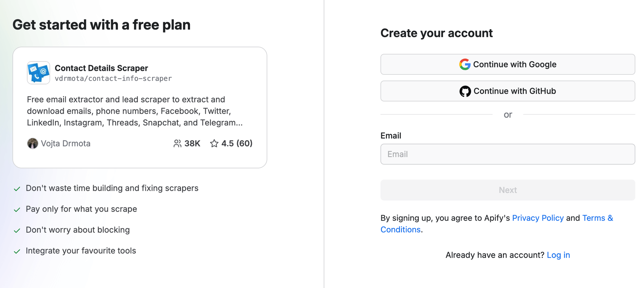
Task: Click the author name Vojta Drmota
Action: (66, 143)
